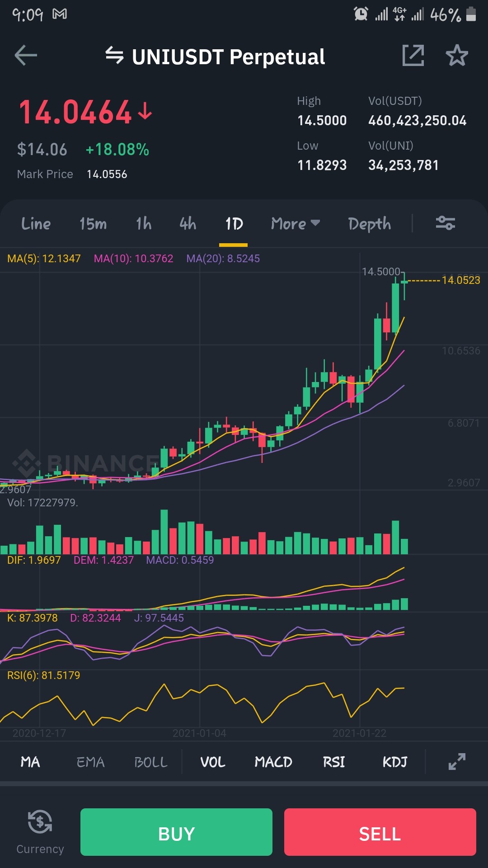This screenshot has width=488, height=868.
Task: Tap the back arrow icon
Action: click(26, 56)
